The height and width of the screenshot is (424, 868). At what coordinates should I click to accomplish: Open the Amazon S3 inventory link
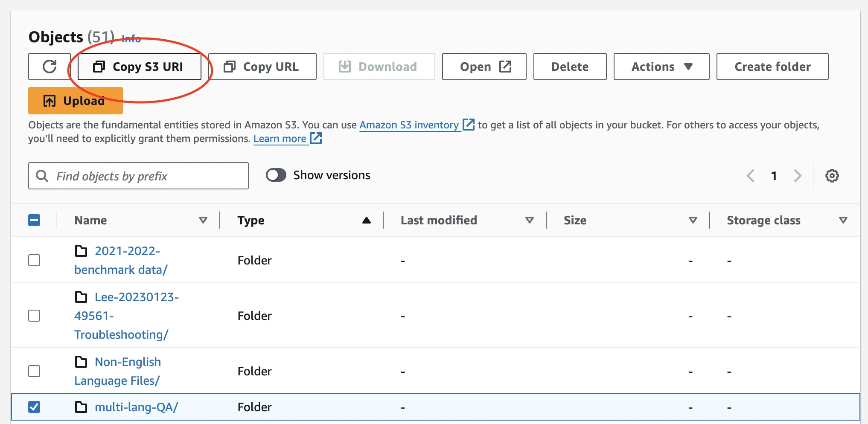coord(409,125)
